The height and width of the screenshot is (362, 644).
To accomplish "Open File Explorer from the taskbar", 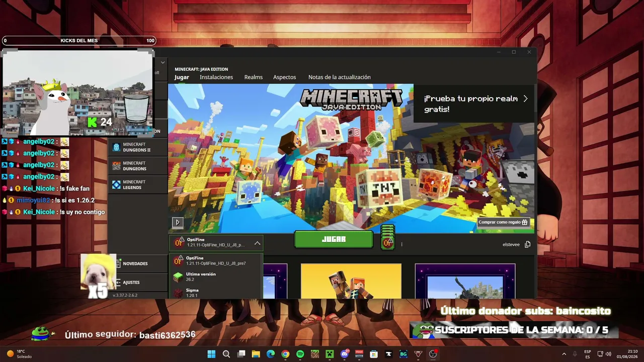I will 256,354.
